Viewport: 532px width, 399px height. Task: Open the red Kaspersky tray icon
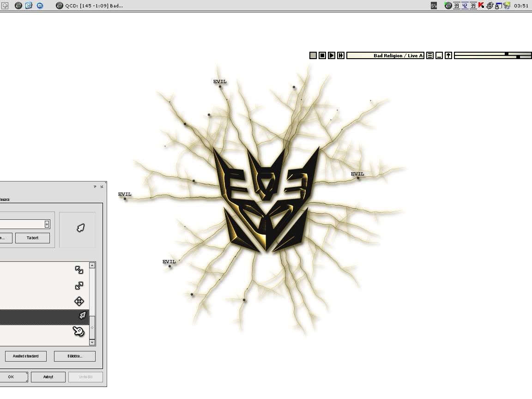[x=481, y=6]
